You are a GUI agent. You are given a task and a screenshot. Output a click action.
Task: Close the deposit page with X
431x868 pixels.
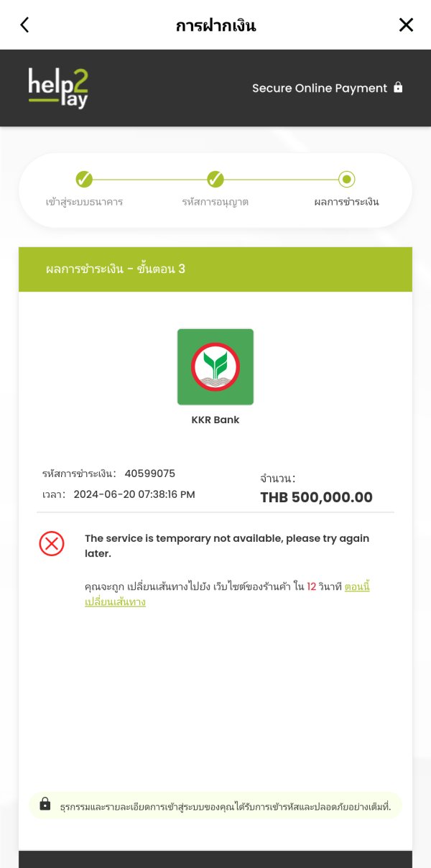406,25
